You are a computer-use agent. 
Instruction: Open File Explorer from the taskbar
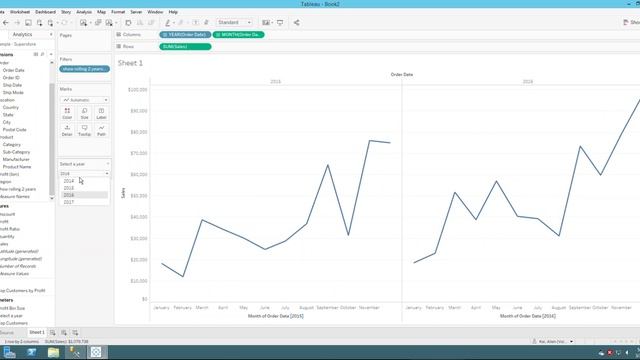(53, 352)
